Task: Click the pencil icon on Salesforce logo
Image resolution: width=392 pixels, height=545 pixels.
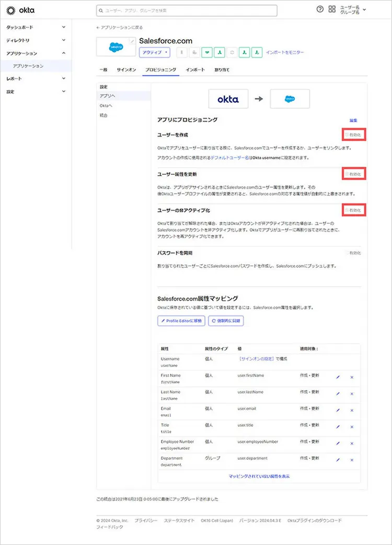Action: (x=132, y=41)
